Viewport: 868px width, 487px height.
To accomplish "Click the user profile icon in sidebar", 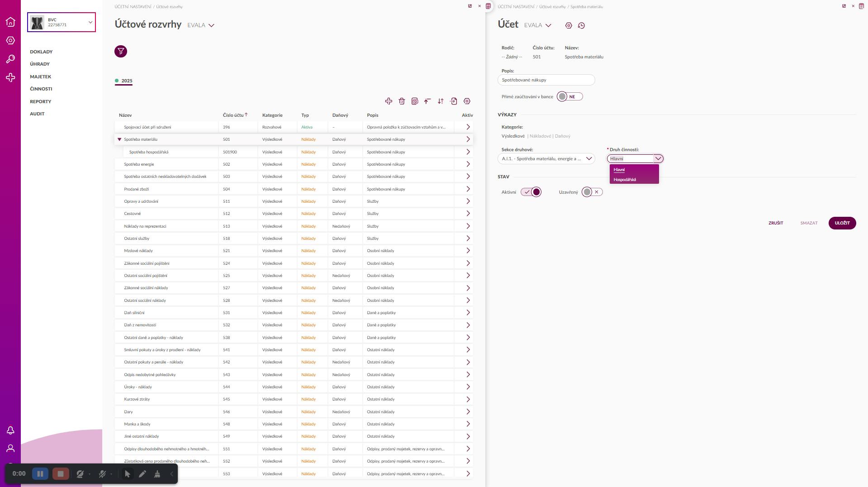I will pos(10,449).
